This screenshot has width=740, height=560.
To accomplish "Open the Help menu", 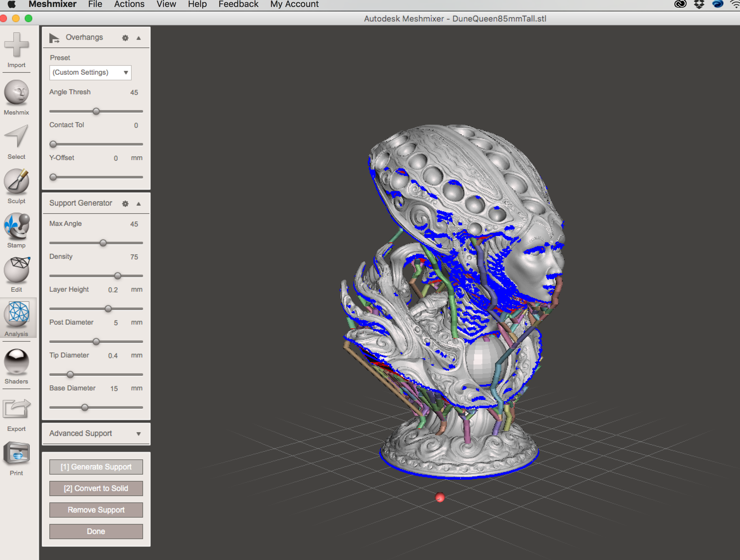I will (x=198, y=4).
